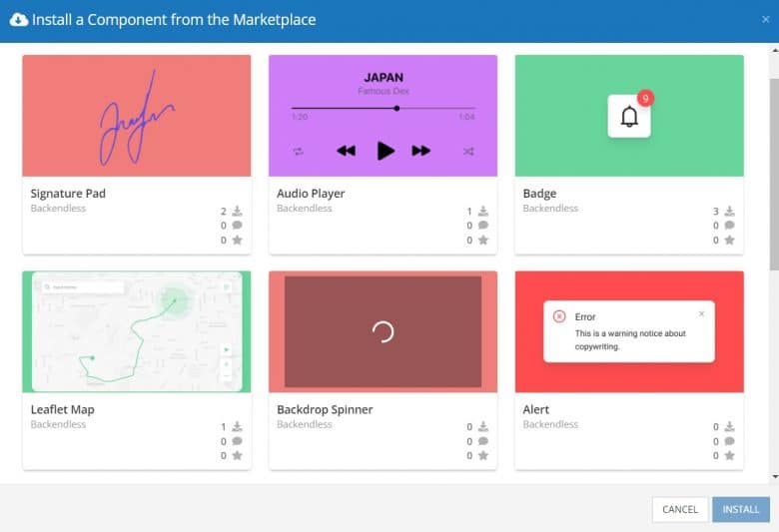Click the bell notification icon in Badge preview

(x=629, y=117)
